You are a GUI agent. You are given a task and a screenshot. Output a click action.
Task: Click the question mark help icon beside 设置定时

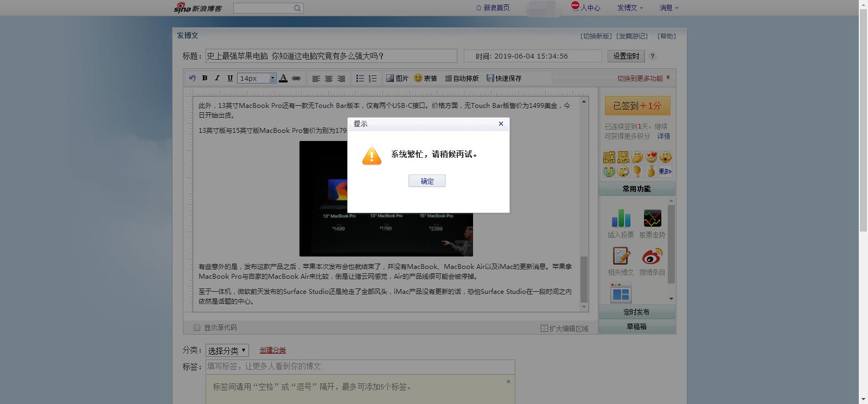pos(653,56)
